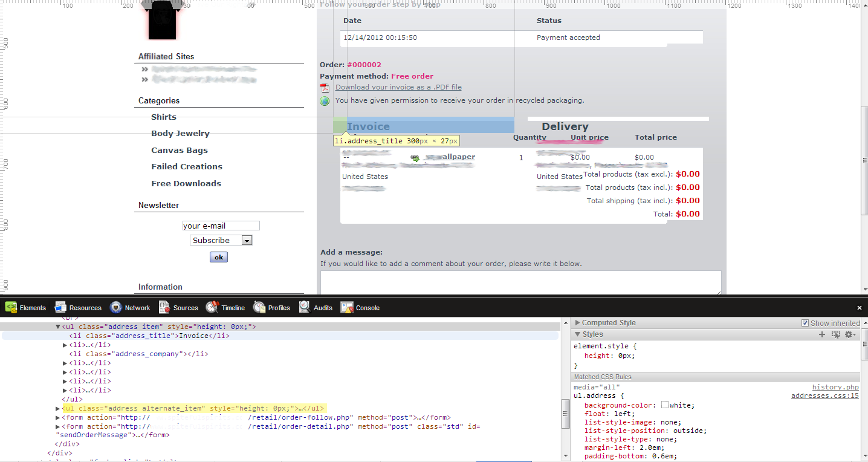Screen dimensions: 868x462
Task: Click the New Style Rule plus icon
Action: (x=822, y=334)
